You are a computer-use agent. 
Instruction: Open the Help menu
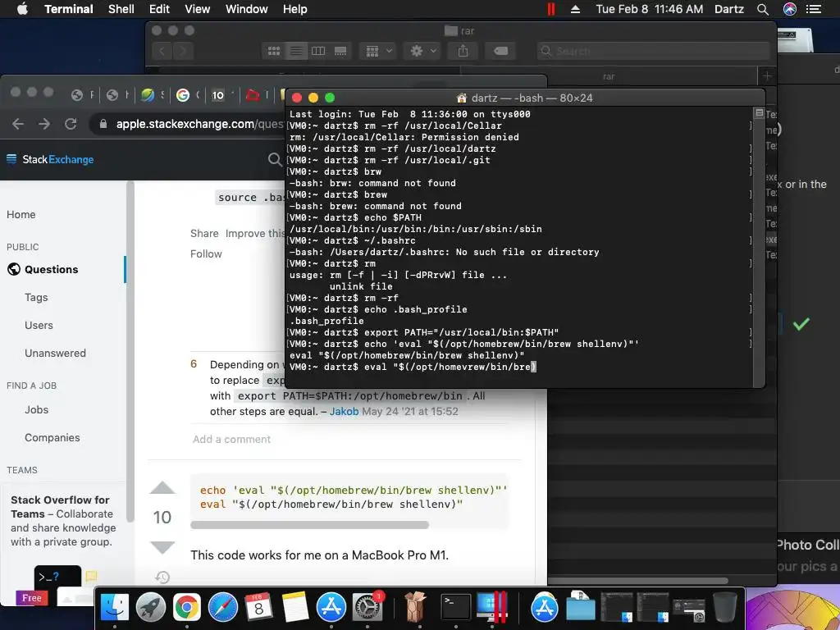[x=294, y=9]
